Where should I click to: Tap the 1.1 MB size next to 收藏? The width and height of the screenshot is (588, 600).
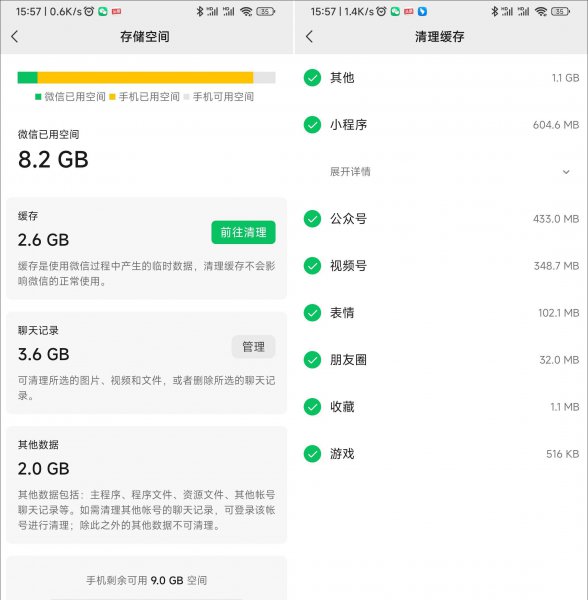[565, 407]
